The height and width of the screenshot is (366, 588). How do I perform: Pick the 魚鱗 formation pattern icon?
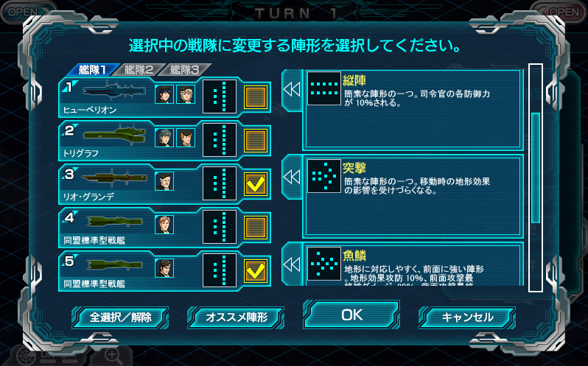pyautogui.click(x=324, y=264)
